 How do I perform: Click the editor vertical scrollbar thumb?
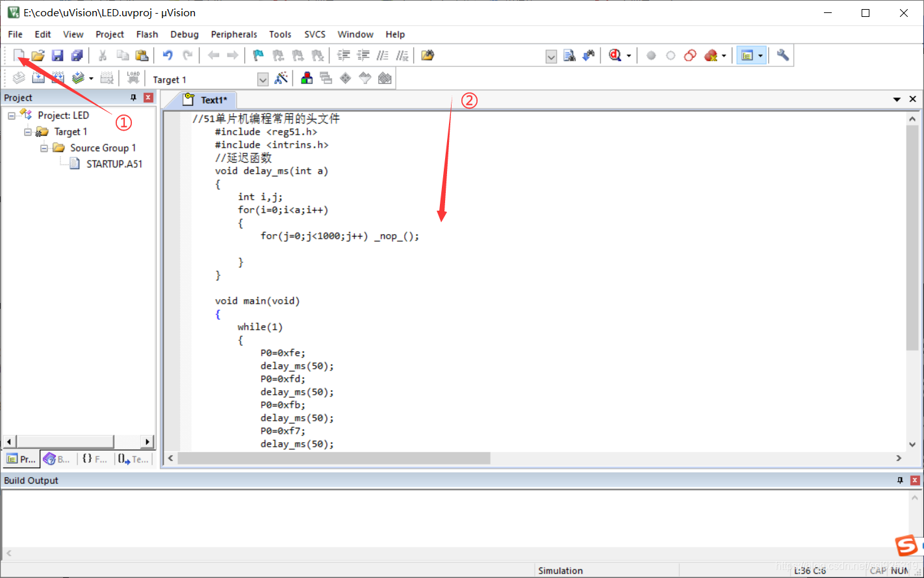[912, 237]
